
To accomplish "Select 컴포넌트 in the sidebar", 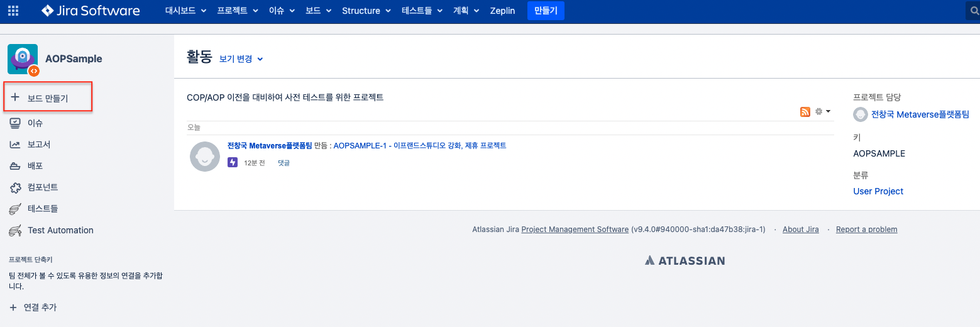I will tap(43, 187).
